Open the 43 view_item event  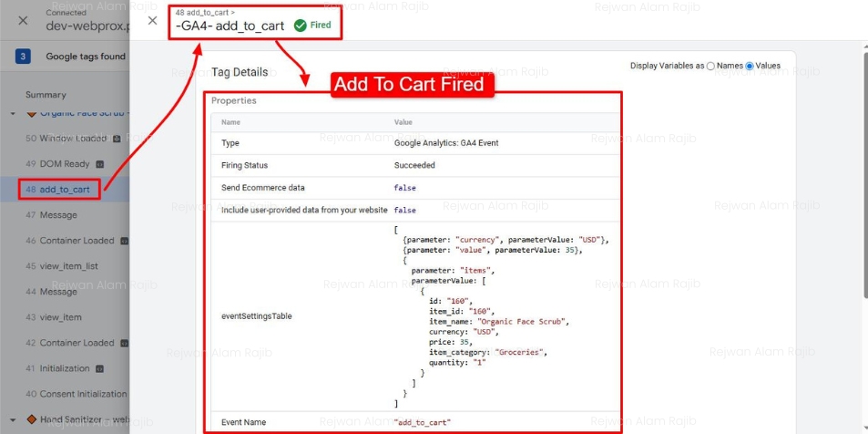(60, 317)
